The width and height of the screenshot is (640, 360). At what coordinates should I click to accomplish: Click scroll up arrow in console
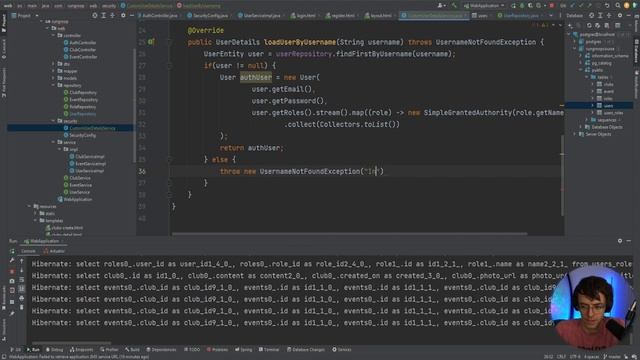click(x=22, y=261)
